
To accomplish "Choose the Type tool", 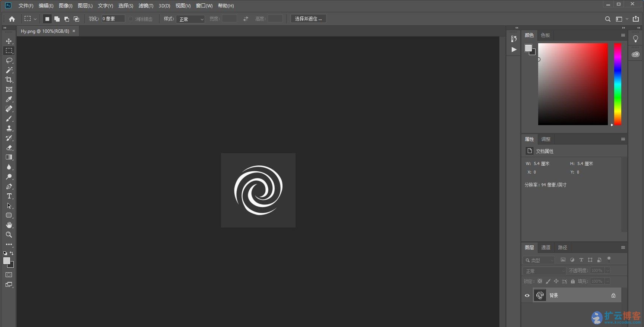I will (x=9, y=196).
